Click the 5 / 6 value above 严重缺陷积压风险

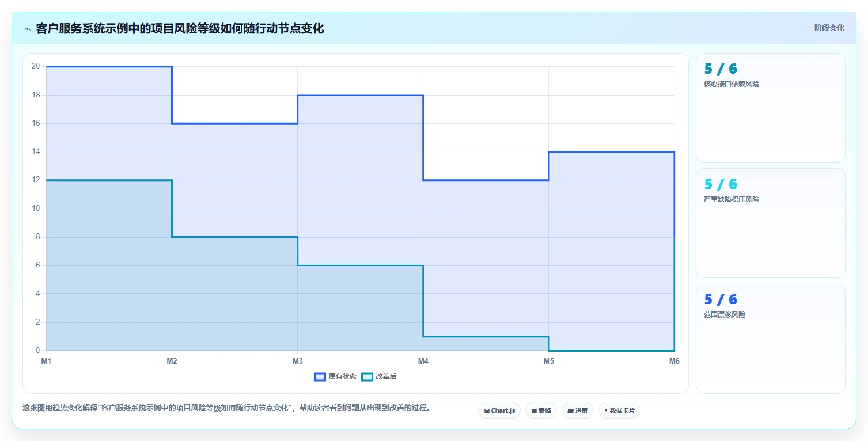[721, 184]
